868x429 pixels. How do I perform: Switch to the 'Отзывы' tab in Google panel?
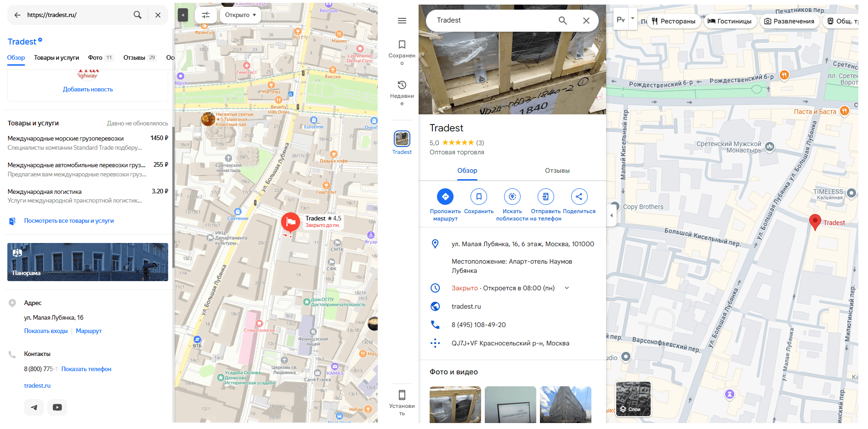(x=557, y=171)
